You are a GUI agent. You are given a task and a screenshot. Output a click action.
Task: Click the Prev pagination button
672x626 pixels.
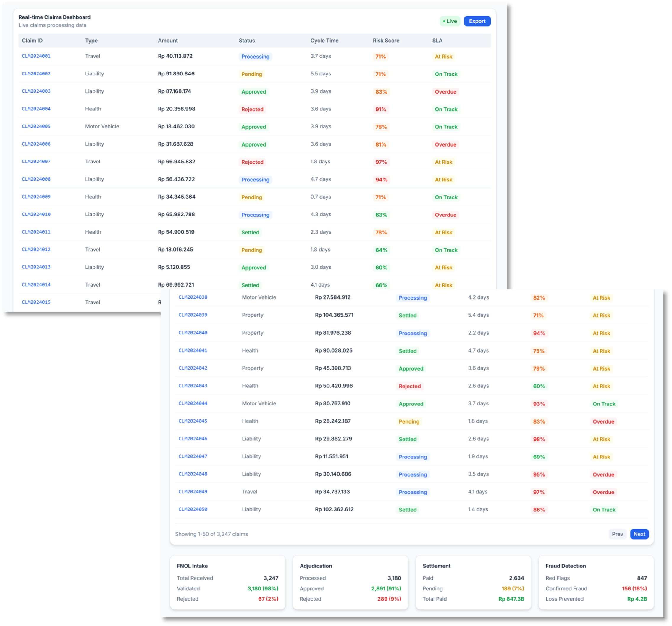(617, 534)
